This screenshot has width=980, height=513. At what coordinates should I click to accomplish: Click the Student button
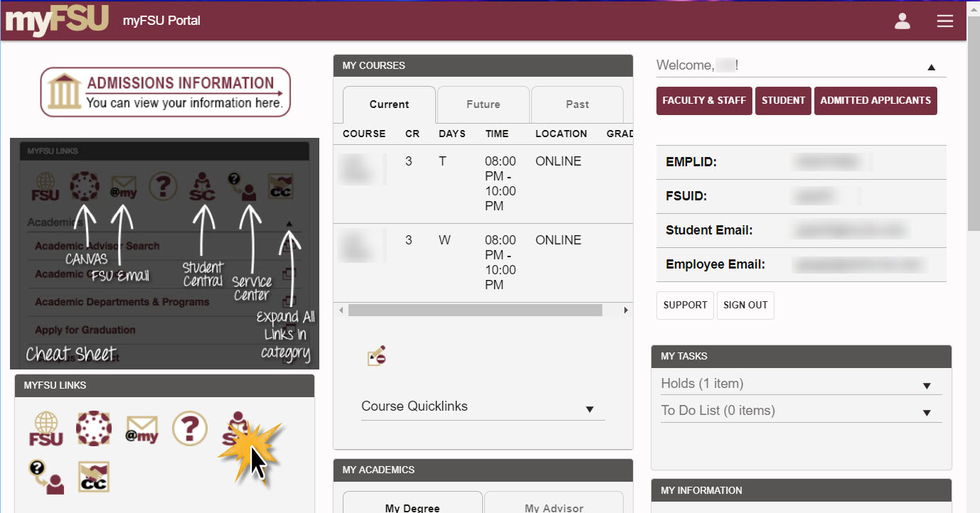(783, 101)
